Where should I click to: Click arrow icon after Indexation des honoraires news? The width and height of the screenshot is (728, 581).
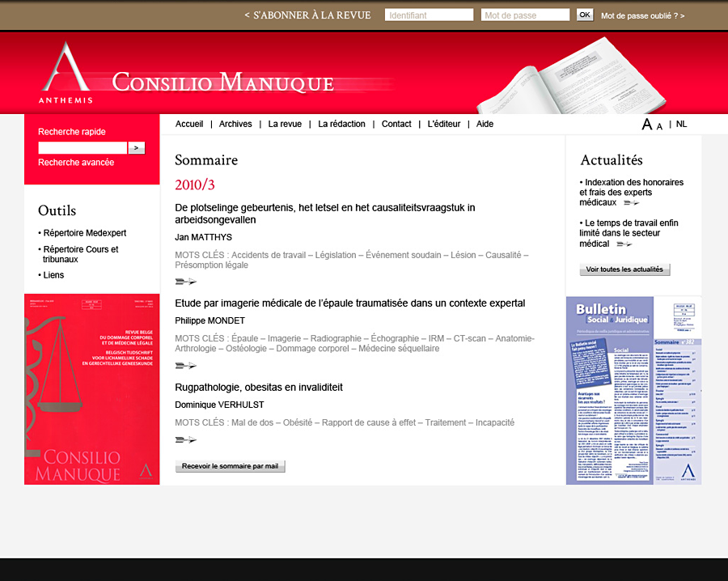tap(632, 203)
